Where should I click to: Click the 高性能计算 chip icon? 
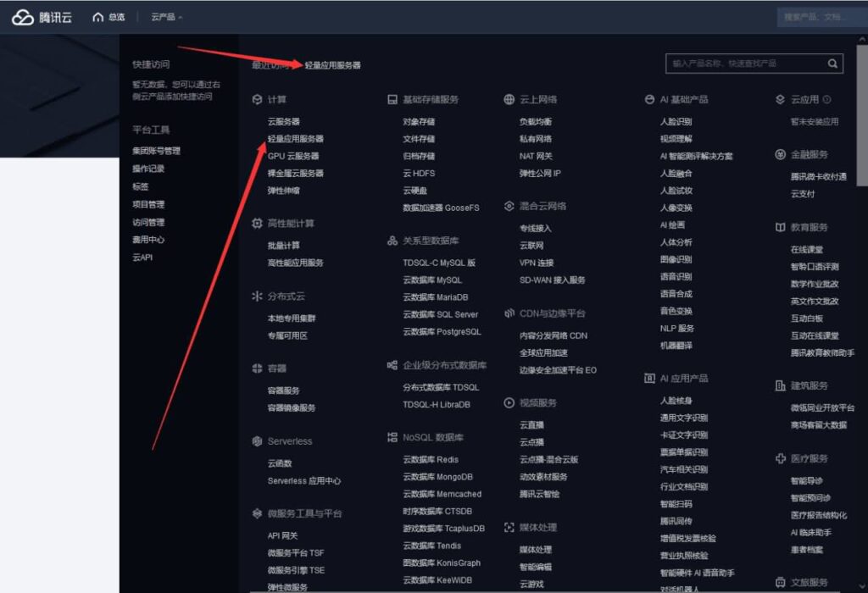[257, 224]
